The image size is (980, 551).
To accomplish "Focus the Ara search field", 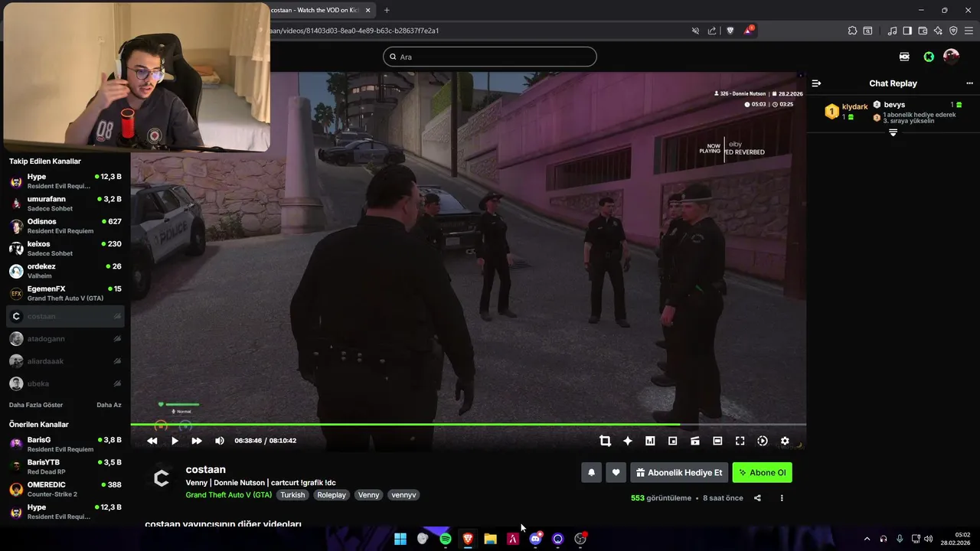I will point(490,57).
